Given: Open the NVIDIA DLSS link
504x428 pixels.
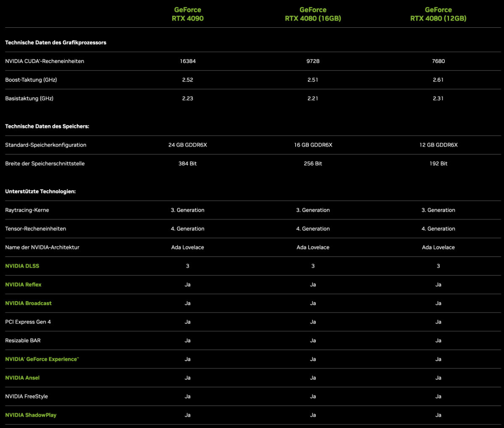Looking at the screenshot, I should click(x=22, y=266).
